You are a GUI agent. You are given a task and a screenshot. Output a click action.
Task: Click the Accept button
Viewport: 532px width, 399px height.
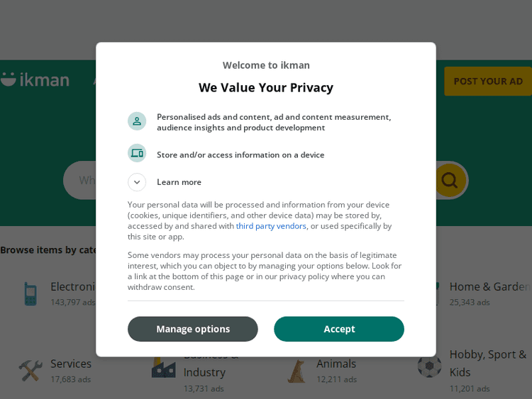(x=339, y=329)
